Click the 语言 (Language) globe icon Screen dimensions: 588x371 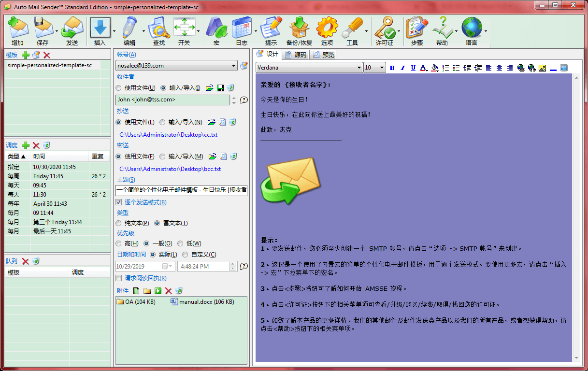[x=472, y=28]
